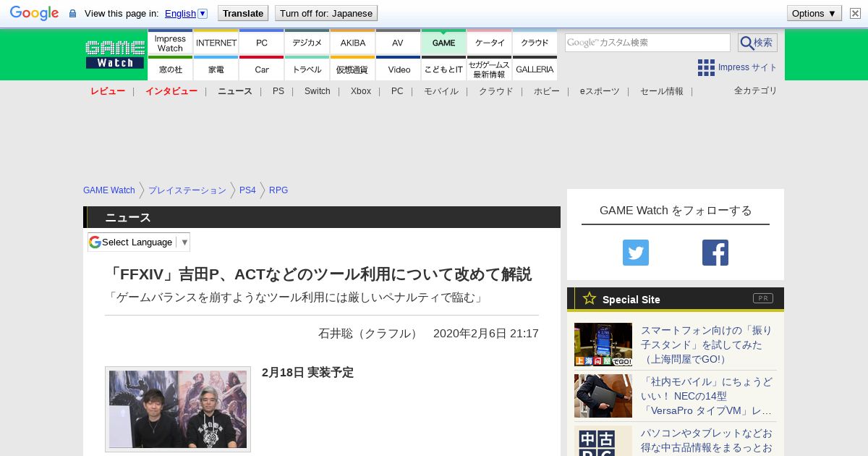Image resolution: width=868 pixels, height=456 pixels.
Task: Expand the Select Language widget
Action: coord(139,242)
